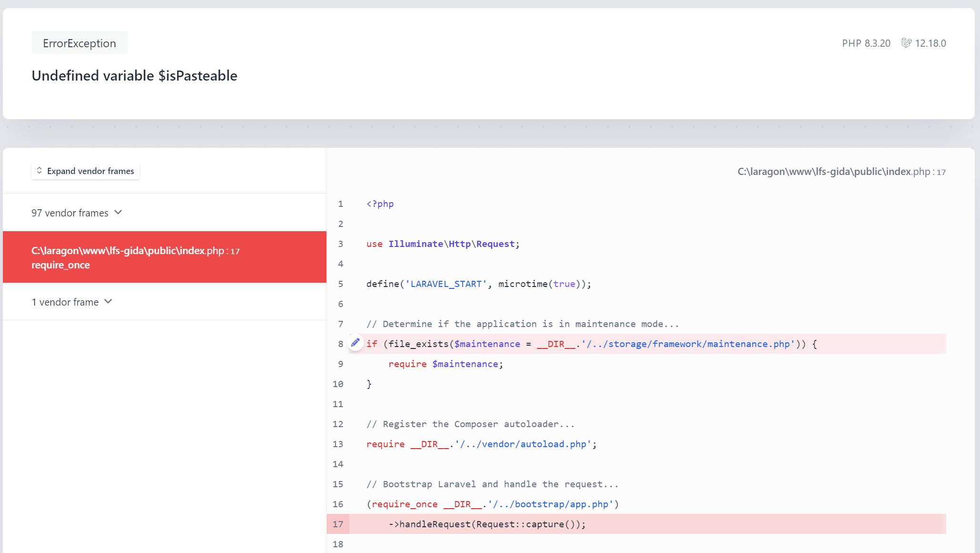Click line number 17 in the gutter
The image size is (980, 553).
[338, 524]
